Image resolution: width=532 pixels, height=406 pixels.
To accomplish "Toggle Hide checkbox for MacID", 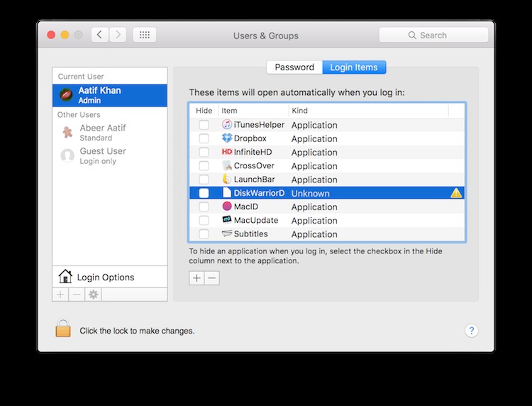I will [x=204, y=207].
